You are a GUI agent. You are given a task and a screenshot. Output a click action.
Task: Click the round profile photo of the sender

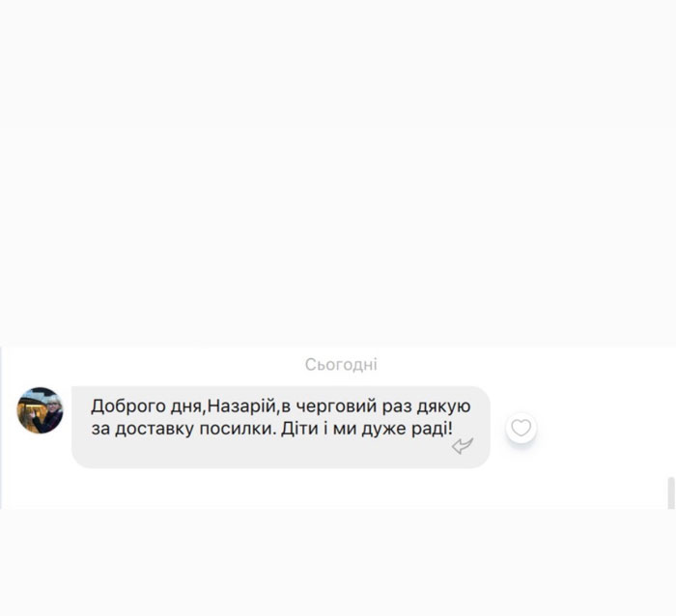(41, 410)
